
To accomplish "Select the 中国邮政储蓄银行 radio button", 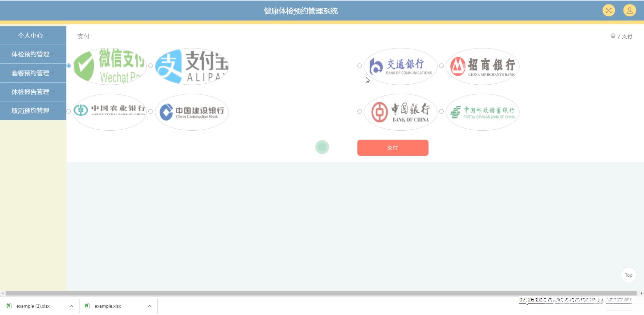I will coord(441,112).
